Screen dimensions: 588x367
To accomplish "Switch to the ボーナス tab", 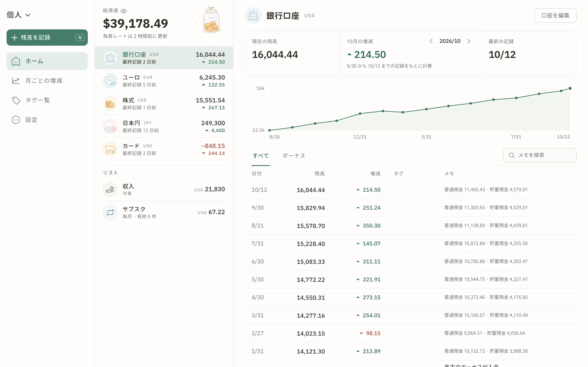I will [x=294, y=156].
